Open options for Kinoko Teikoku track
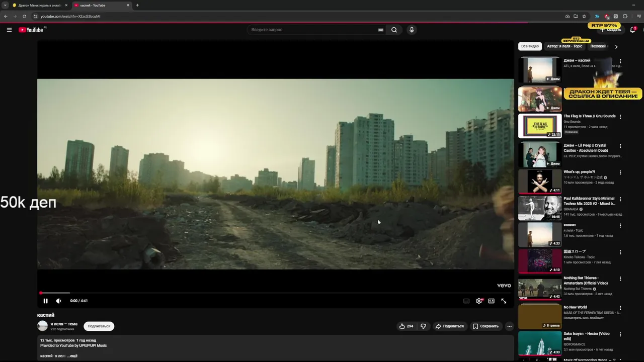The height and width of the screenshot is (362, 644). pyautogui.click(x=620, y=252)
